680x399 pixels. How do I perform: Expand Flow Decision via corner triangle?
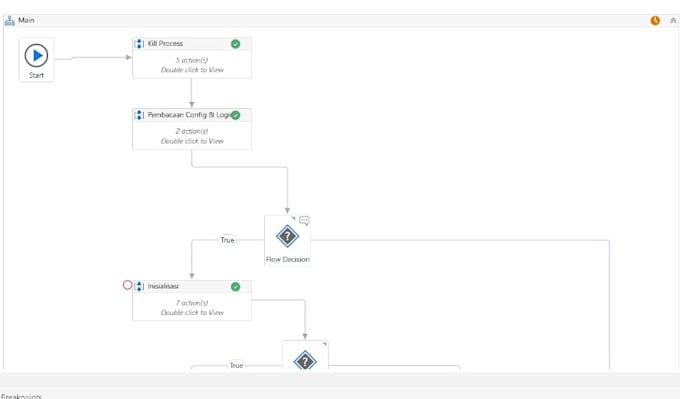294,218
